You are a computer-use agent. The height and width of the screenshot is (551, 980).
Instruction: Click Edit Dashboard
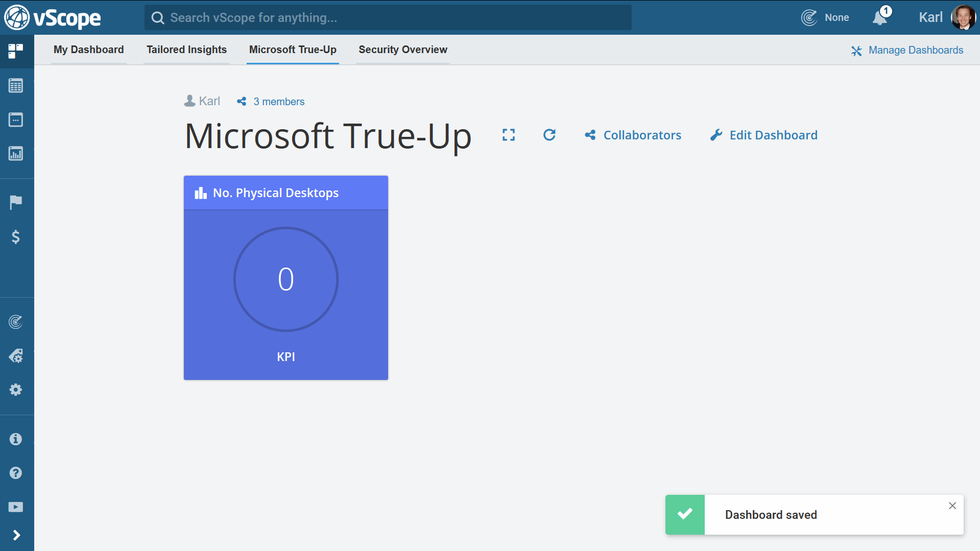click(x=764, y=135)
